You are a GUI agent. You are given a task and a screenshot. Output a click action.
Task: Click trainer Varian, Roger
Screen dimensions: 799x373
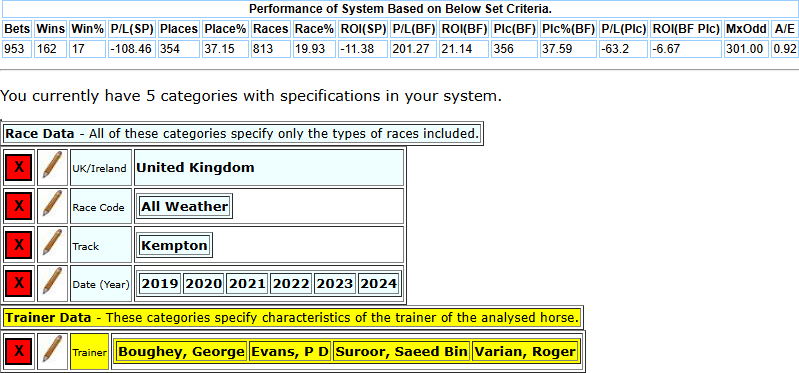[526, 352]
